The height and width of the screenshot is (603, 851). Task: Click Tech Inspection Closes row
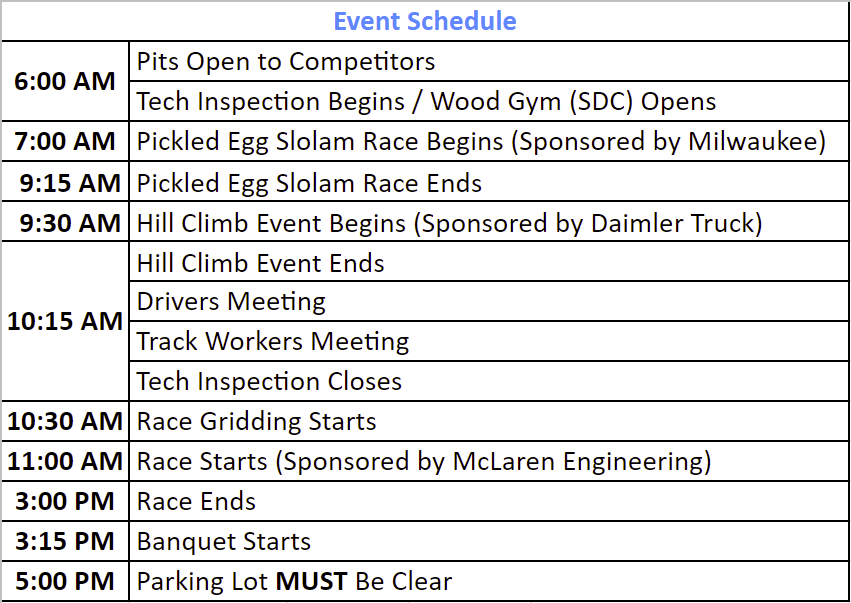point(489,382)
